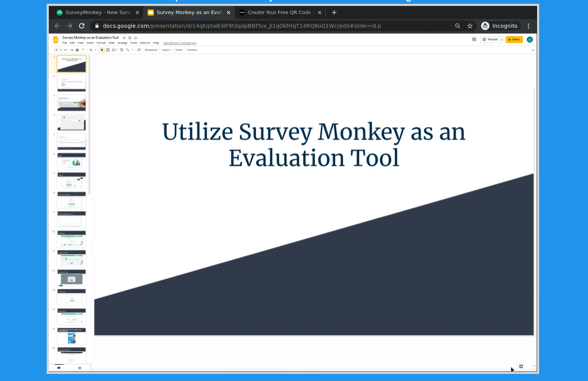Expand Present options dropdown arrow
Viewport: 588px width, 381px height.
[502, 40]
